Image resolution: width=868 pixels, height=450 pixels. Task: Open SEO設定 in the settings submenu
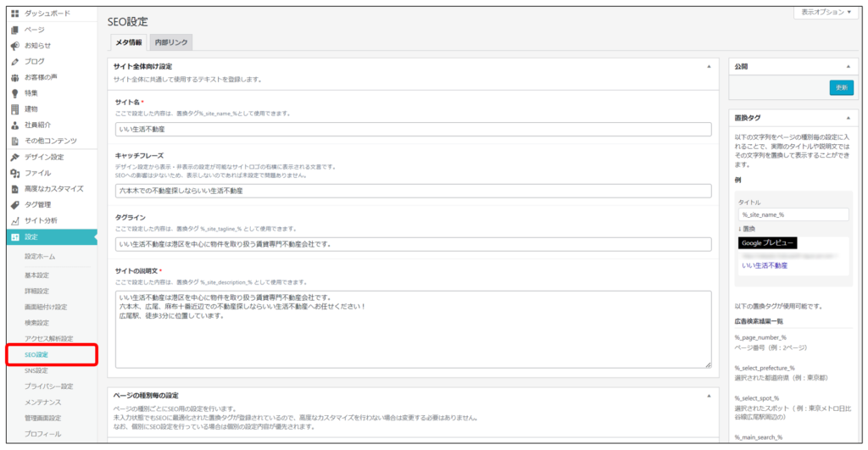[x=36, y=354]
